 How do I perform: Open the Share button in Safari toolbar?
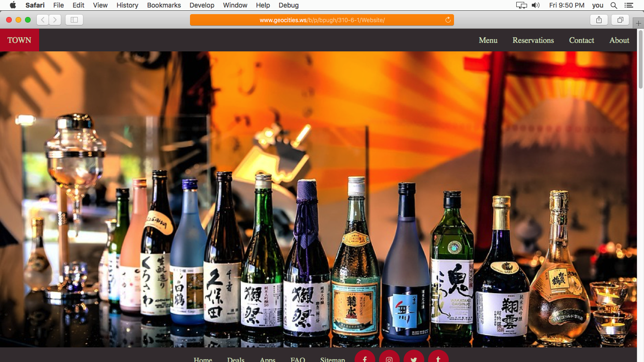point(599,20)
